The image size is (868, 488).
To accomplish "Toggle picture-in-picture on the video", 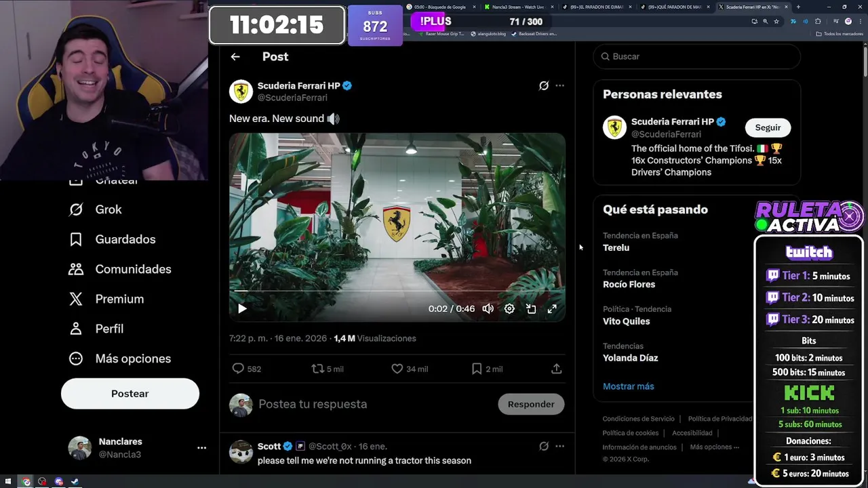I will (x=531, y=309).
